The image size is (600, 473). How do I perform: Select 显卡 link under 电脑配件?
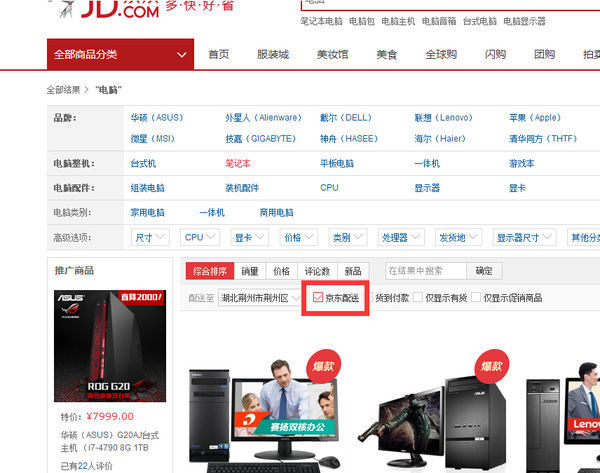[x=517, y=188]
